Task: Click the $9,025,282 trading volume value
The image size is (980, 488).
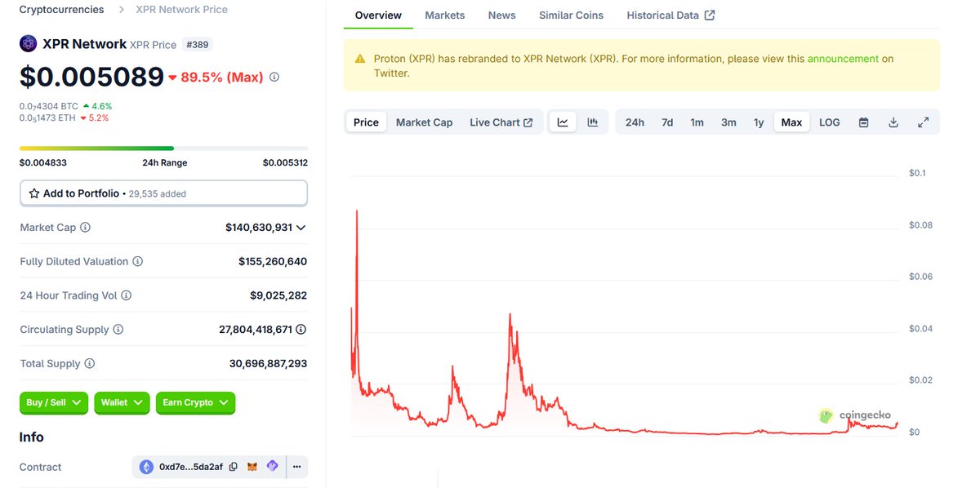Action: click(278, 295)
